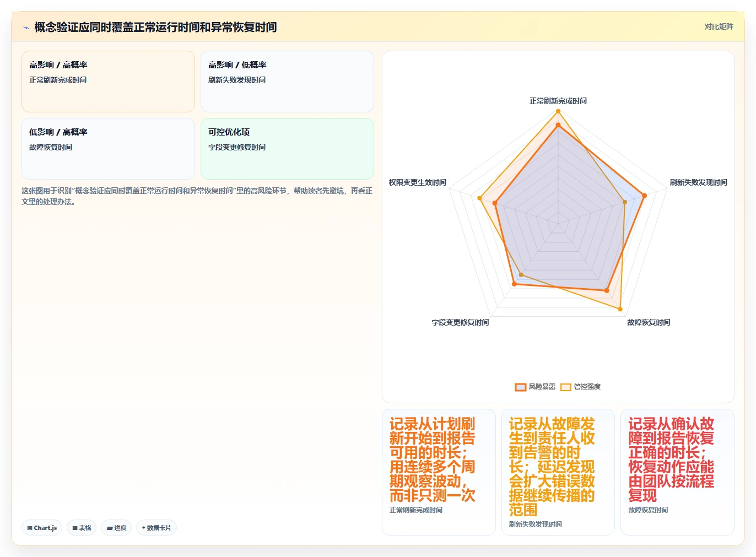Click radar axis label 刷新失败发现时间
Viewport: 756px width, 557px height.
tap(699, 182)
